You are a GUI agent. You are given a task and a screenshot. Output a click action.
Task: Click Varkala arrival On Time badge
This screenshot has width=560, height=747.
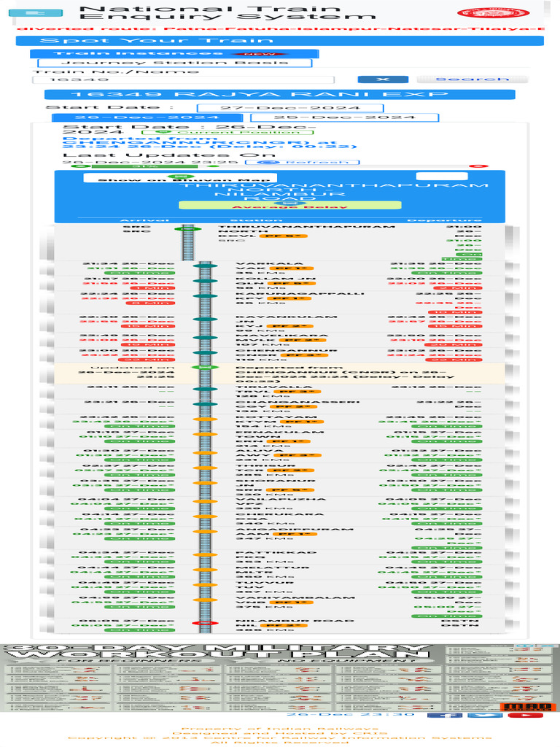[139, 273]
